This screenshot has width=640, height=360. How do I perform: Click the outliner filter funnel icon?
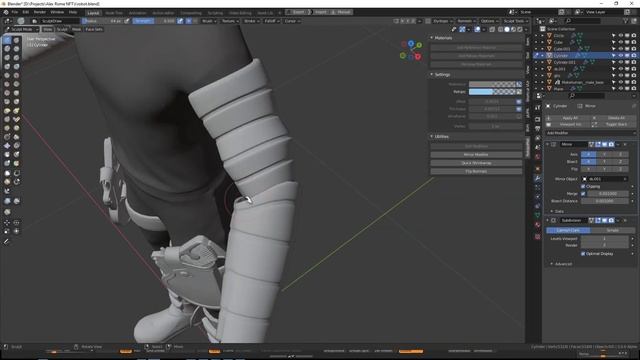(x=625, y=21)
